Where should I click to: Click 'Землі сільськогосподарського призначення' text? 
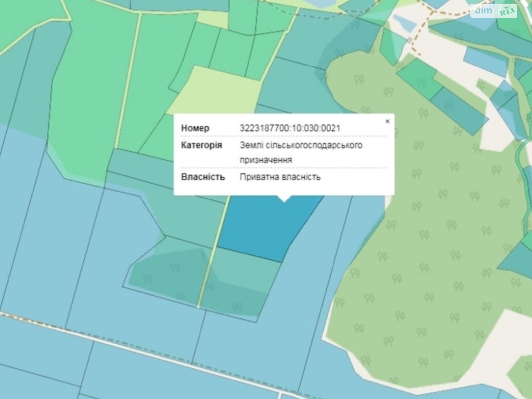coord(301,153)
